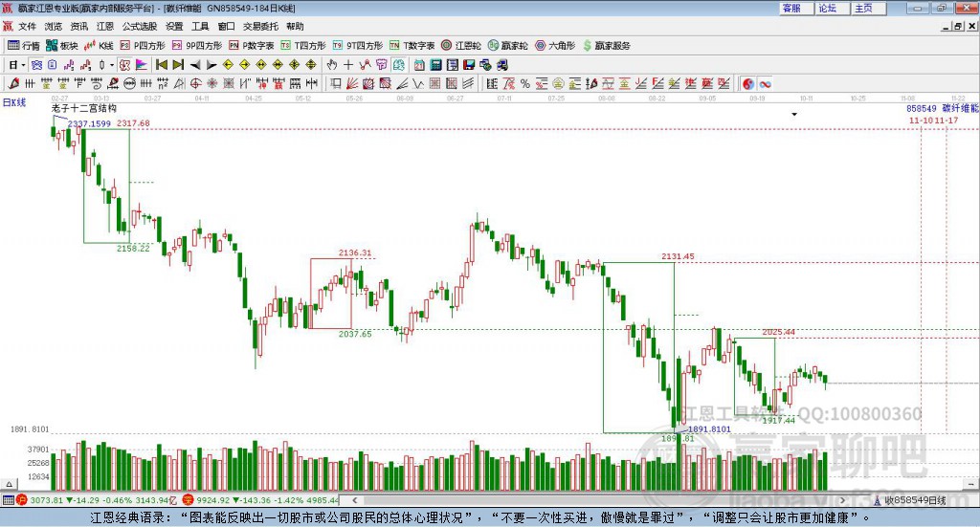Open the candlestick style dropdown arrow
The width and height of the screenshot is (980, 527).
tap(112, 65)
